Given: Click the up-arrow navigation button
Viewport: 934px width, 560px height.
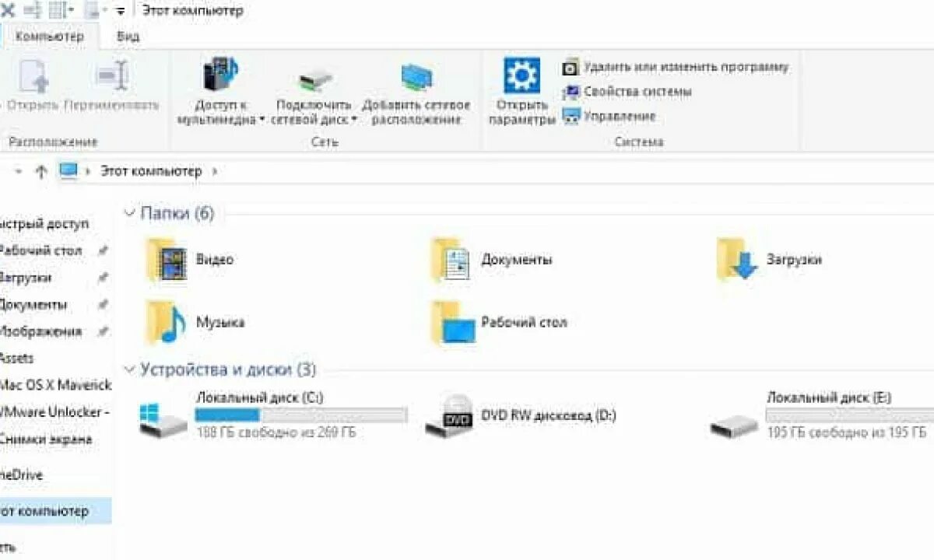Looking at the screenshot, I should point(41,172).
